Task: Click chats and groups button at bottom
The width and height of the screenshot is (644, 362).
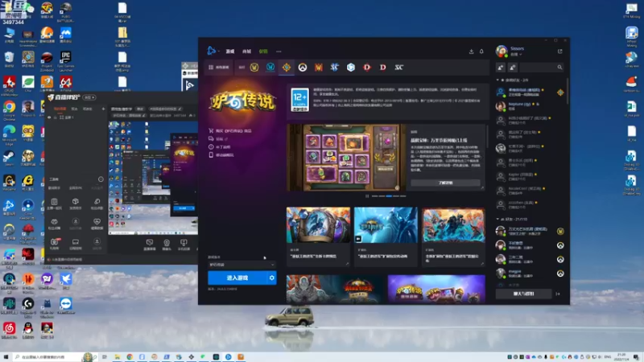Action: tap(523, 294)
